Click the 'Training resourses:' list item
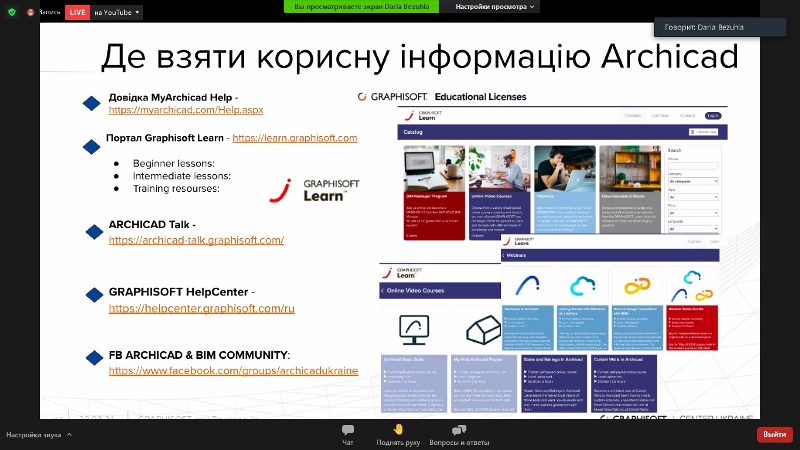The width and height of the screenshot is (800, 450). click(x=176, y=189)
